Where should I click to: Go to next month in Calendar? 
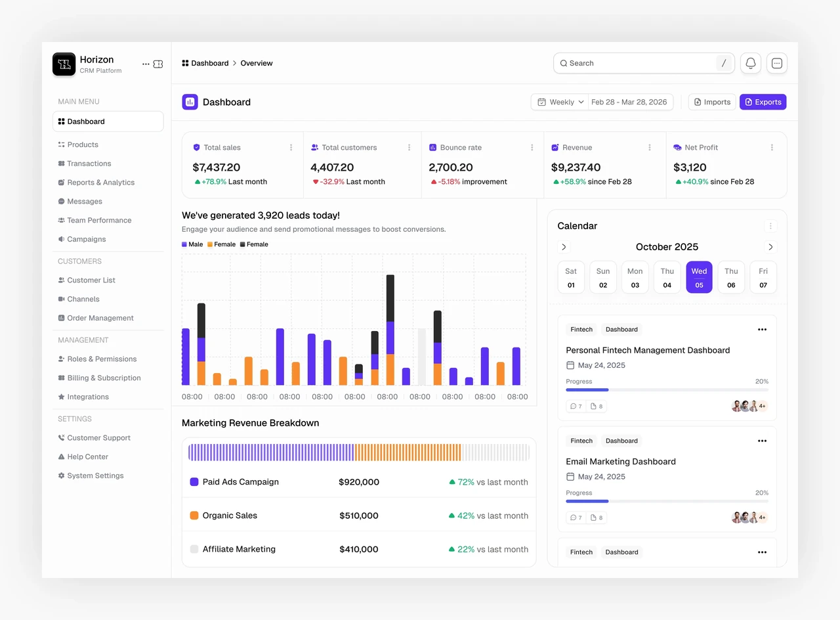point(770,247)
